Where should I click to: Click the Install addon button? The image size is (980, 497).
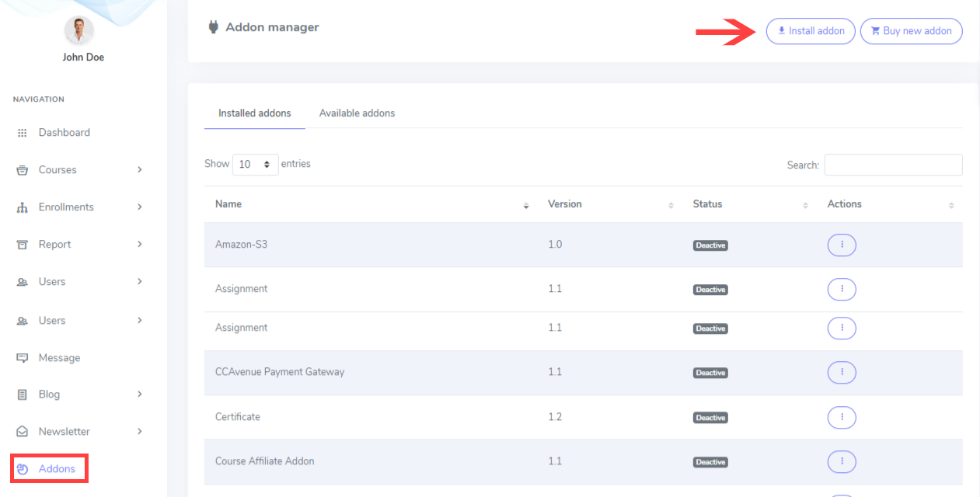[811, 31]
